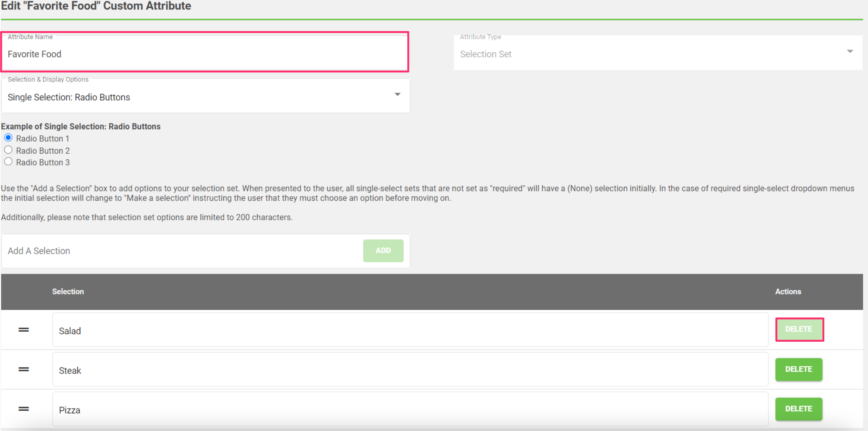
Task: Click the Edit "Favorite Food" Custom Attribute title
Action: [96, 6]
